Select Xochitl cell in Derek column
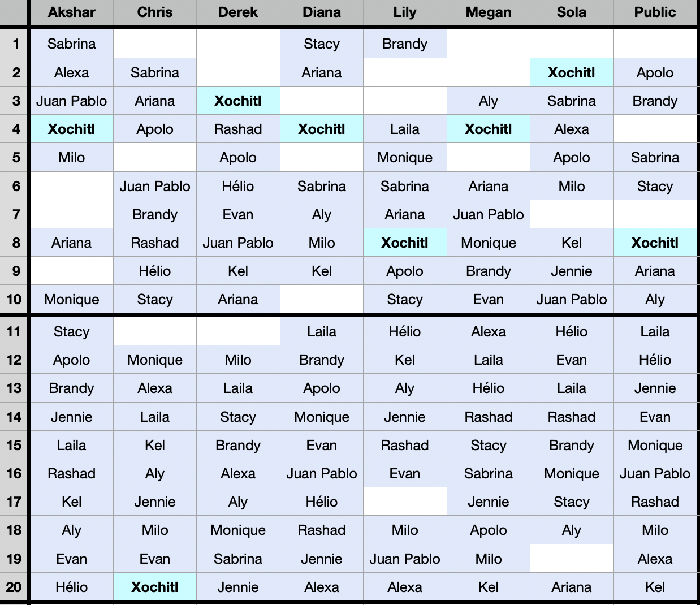The height and width of the screenshot is (605, 700). [238, 101]
